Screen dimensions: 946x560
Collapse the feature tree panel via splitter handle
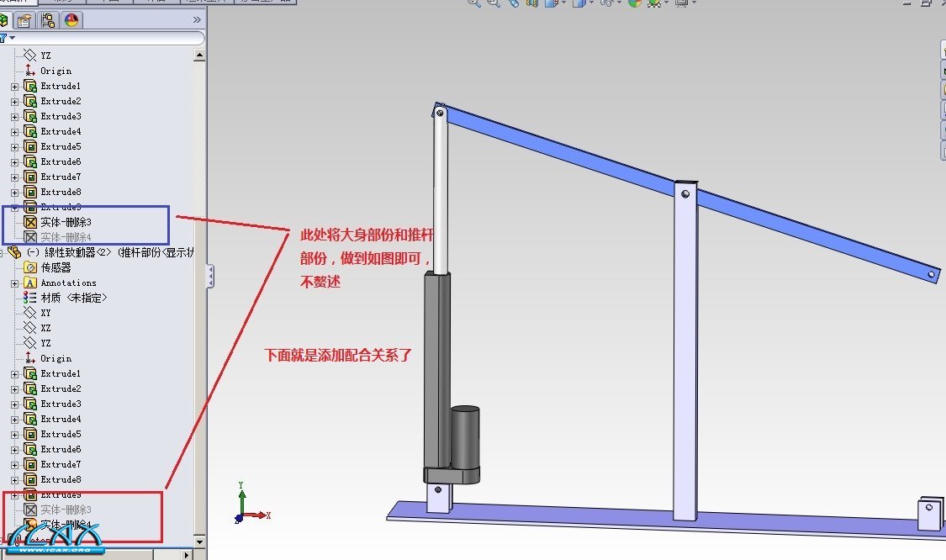(x=210, y=277)
